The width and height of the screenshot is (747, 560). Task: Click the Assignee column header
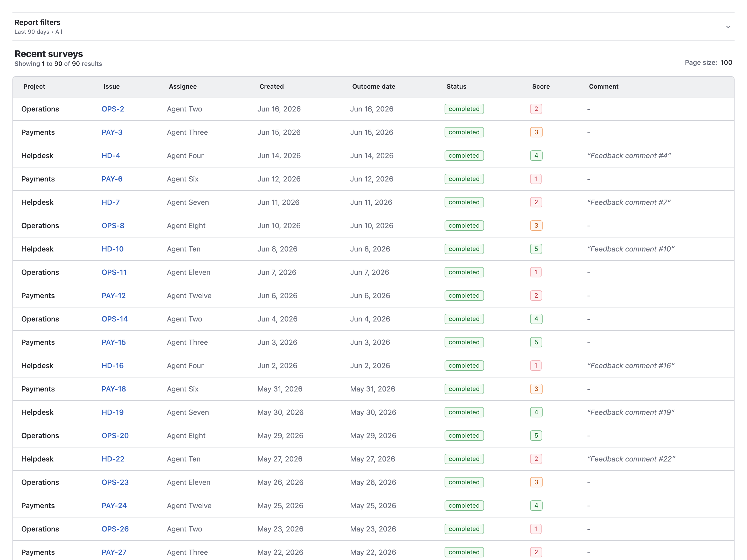(183, 86)
